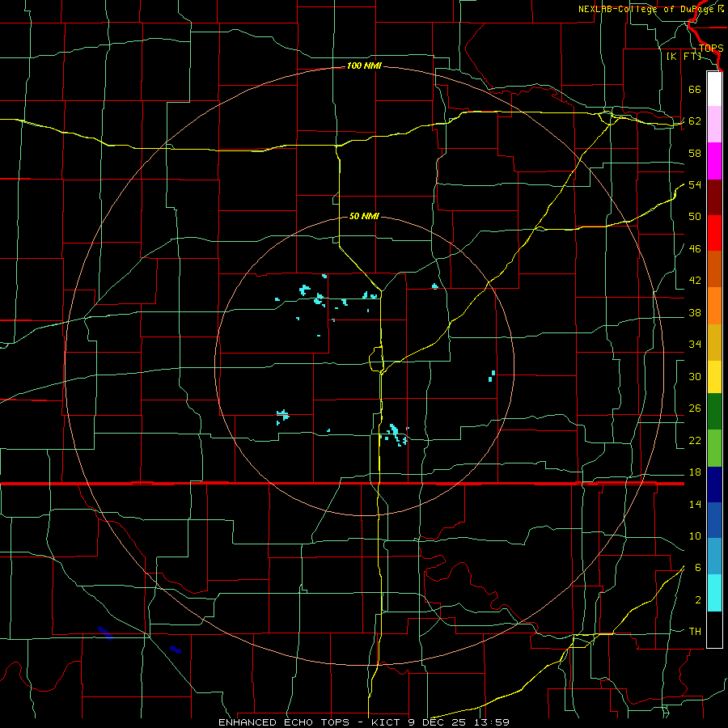Click the cyan echo cluster south of center
The width and height of the screenshot is (728, 728).
point(395,434)
